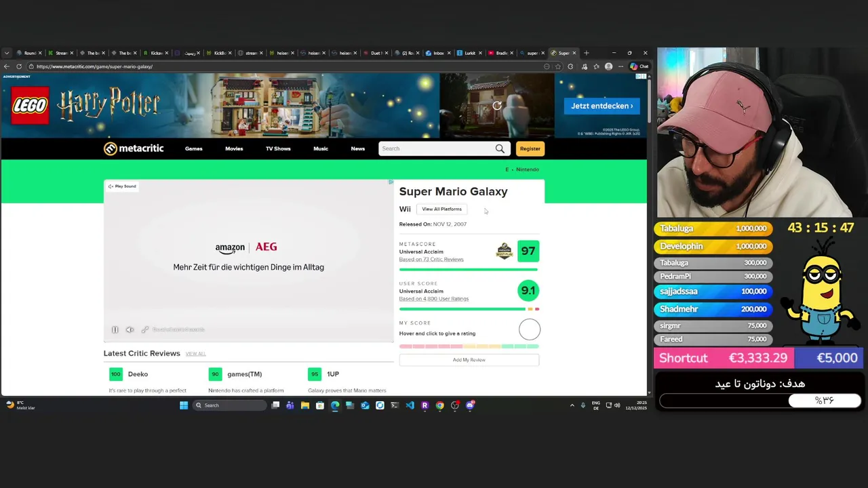Click the browser back arrow

coord(7,66)
